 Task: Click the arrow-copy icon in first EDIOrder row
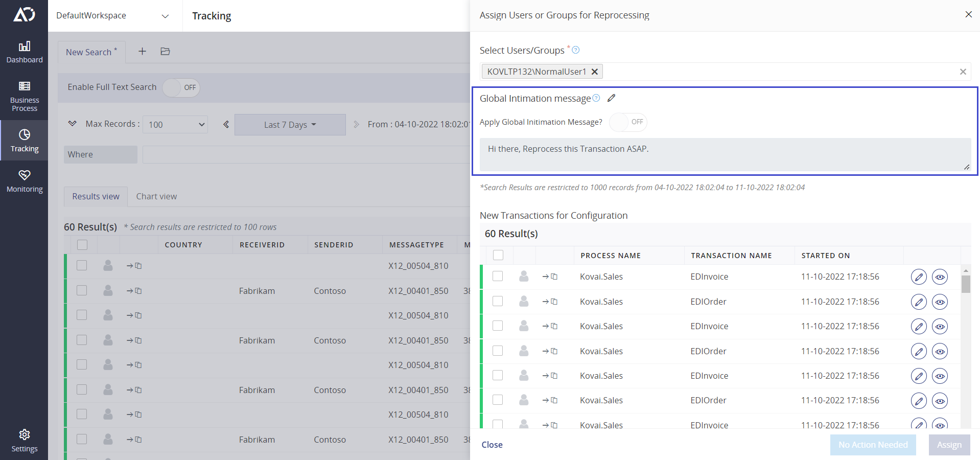tap(550, 302)
